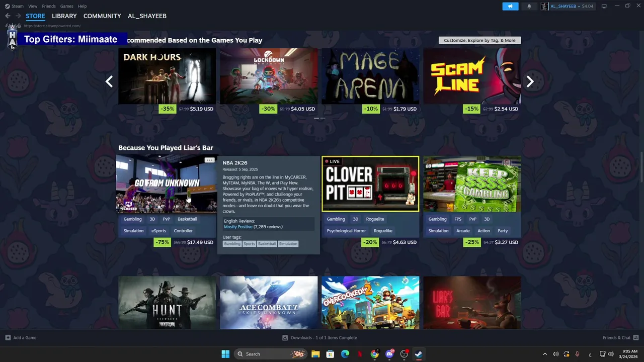Open Microsoft Edge from the taskbar

345,354
